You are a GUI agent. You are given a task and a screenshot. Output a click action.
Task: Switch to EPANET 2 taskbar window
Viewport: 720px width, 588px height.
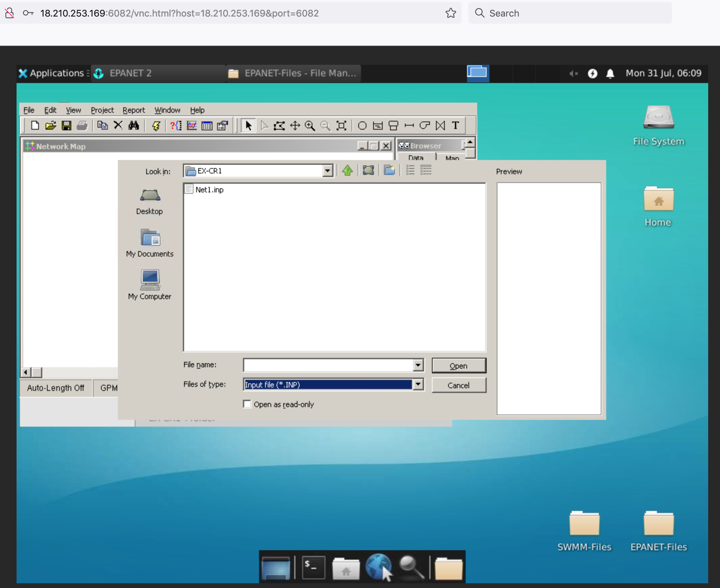point(158,73)
